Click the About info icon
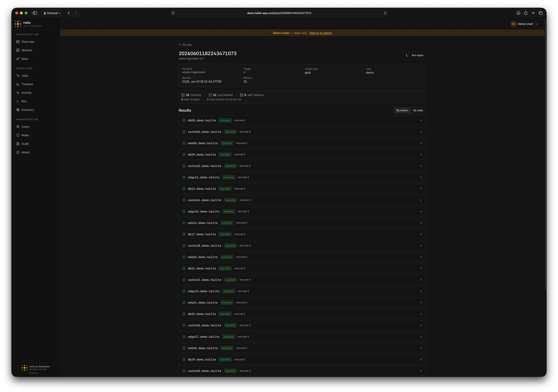 pos(18,152)
